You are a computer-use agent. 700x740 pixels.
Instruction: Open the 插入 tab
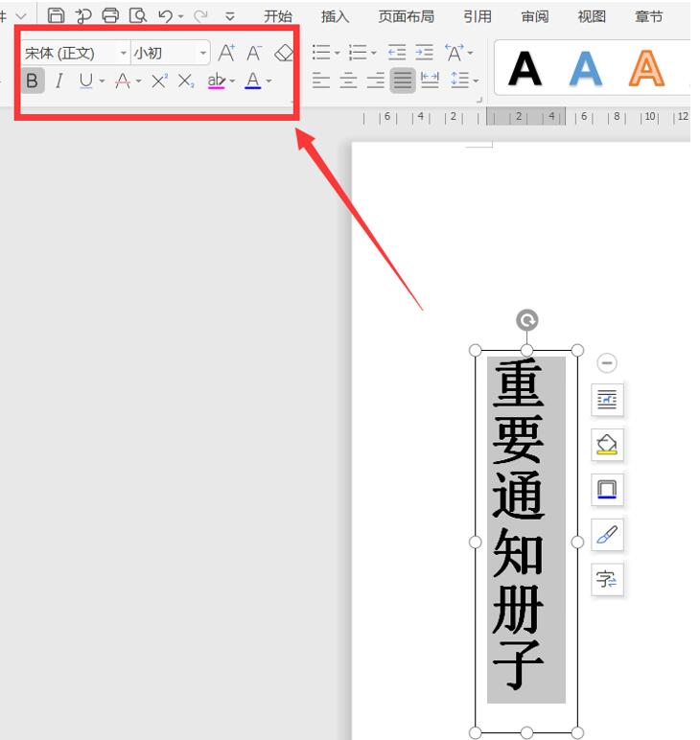335,17
